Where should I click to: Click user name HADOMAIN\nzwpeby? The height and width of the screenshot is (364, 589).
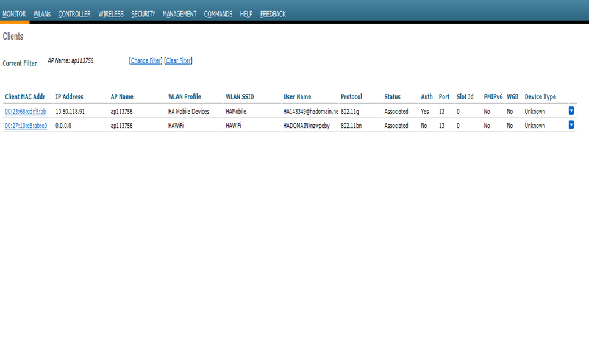click(x=306, y=126)
